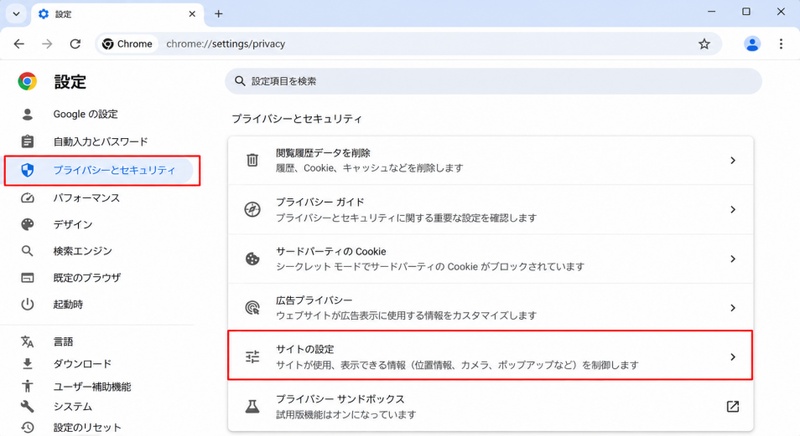Click the 広告プライバシー target icon

(x=253, y=307)
